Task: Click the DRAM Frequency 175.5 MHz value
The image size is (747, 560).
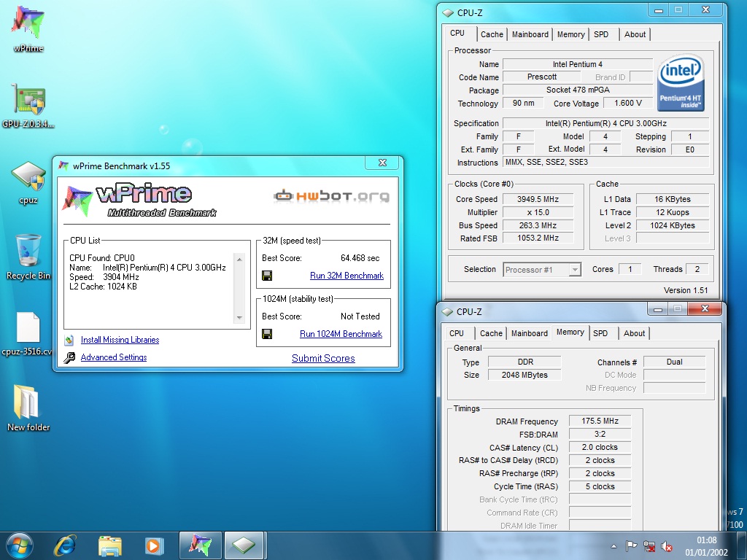Action: pos(600,421)
